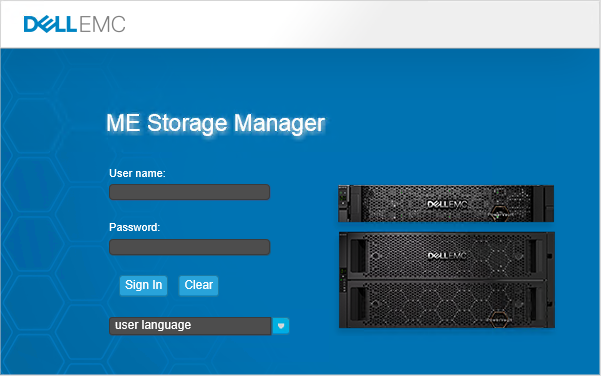
Task: Click the ME Storage Manager title
Action: coord(215,123)
